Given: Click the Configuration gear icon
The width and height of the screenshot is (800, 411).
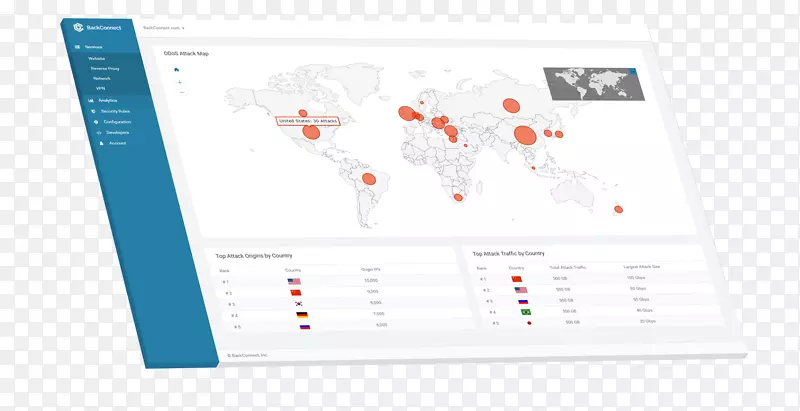Looking at the screenshot, I should (95, 121).
